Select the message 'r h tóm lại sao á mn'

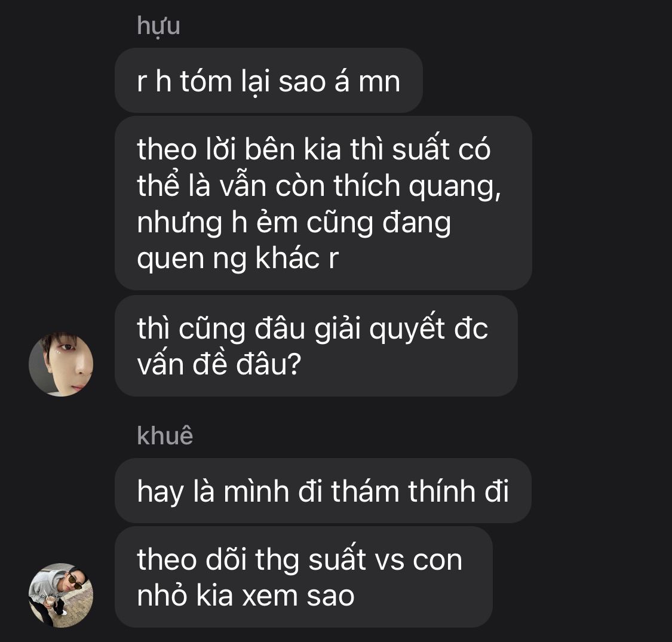click(x=269, y=81)
